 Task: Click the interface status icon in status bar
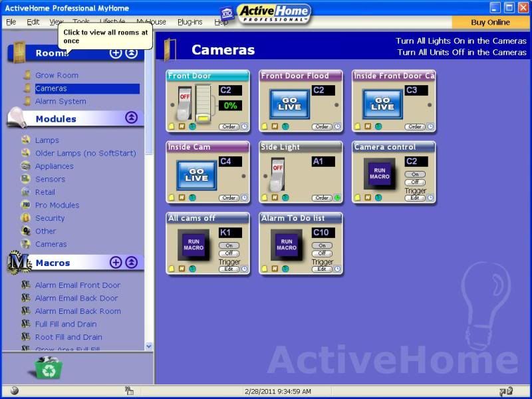pyautogui.click(x=129, y=391)
